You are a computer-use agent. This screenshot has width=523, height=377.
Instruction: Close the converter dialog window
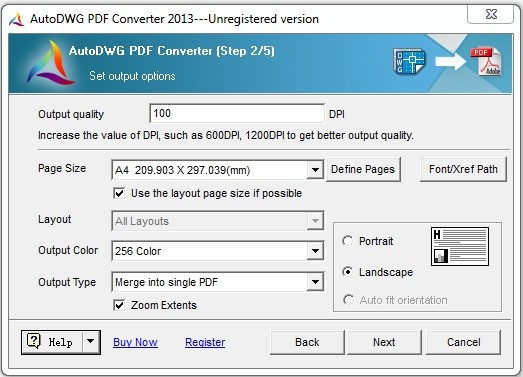coord(490,14)
